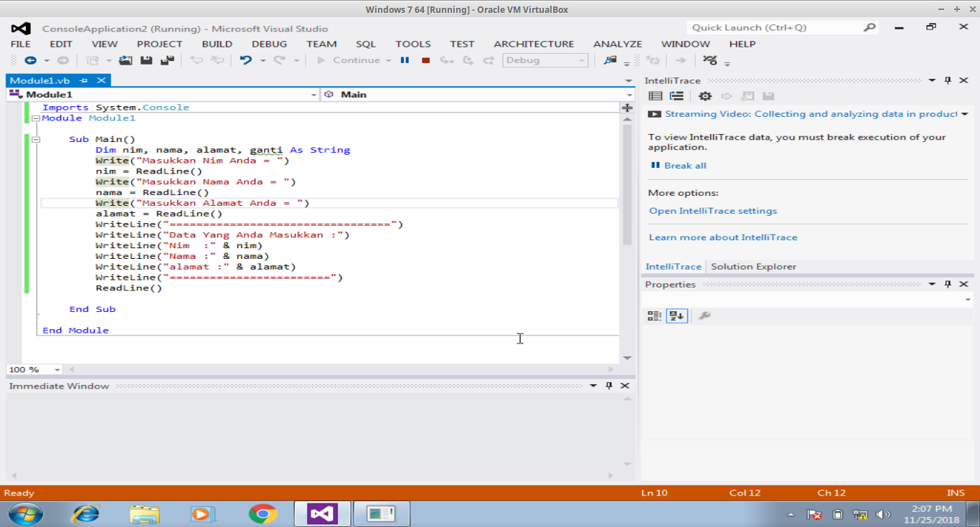Stop Debugging with the red square icon
Image resolution: width=980 pixels, height=527 pixels.
(x=425, y=60)
